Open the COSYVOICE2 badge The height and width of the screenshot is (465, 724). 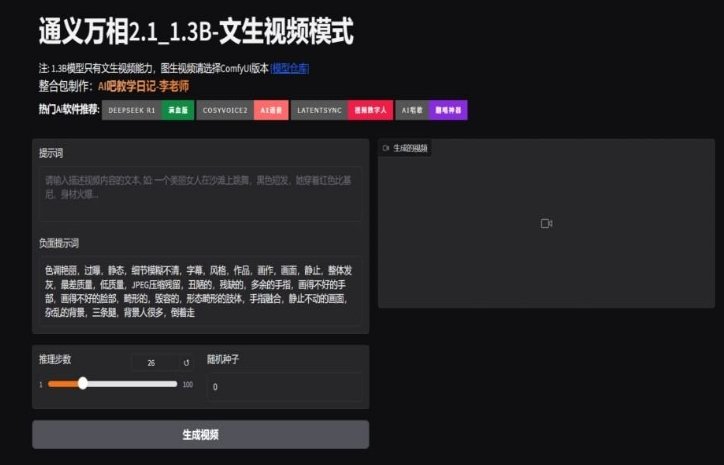(225, 110)
